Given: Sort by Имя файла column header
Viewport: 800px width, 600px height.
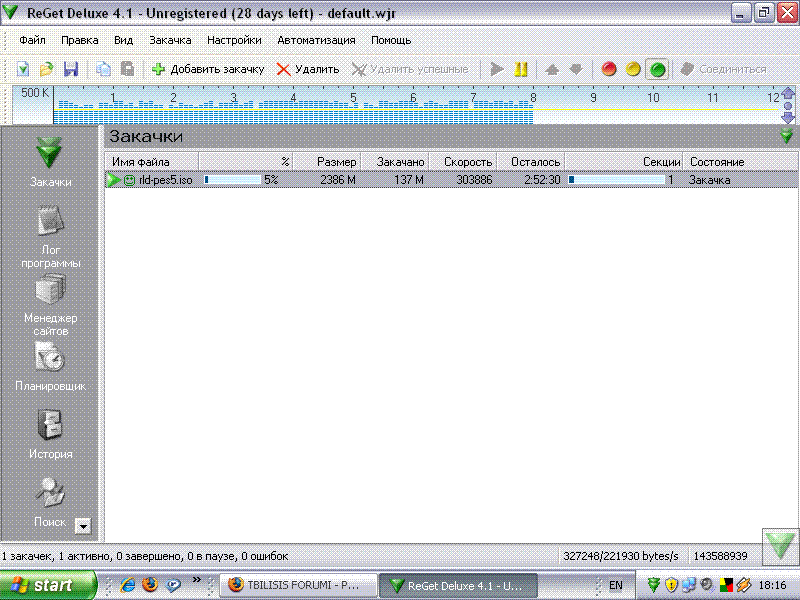Looking at the screenshot, I should [152, 162].
